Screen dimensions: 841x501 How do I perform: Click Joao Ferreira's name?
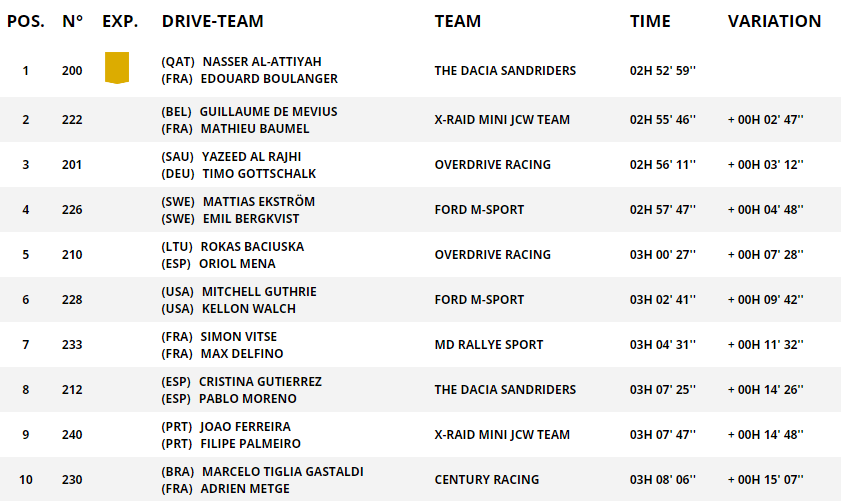point(245,427)
